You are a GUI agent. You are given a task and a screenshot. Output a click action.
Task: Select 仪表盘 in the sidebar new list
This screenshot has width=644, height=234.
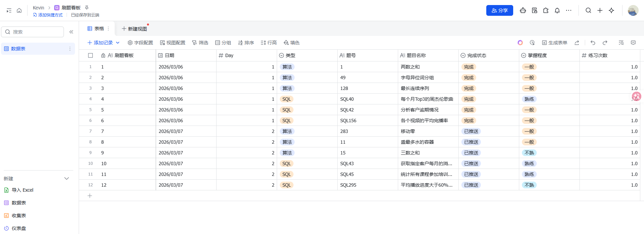pyautogui.click(x=18, y=228)
